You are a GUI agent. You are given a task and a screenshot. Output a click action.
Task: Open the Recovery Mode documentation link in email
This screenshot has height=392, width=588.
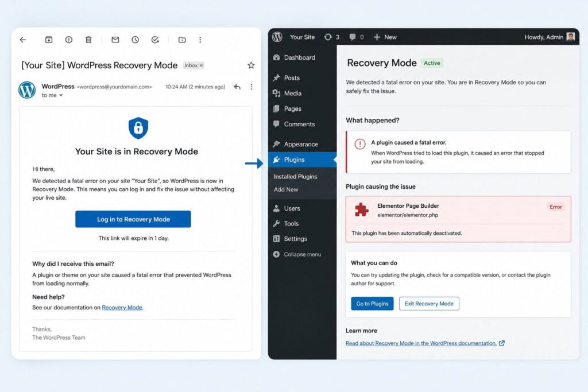coord(122,308)
